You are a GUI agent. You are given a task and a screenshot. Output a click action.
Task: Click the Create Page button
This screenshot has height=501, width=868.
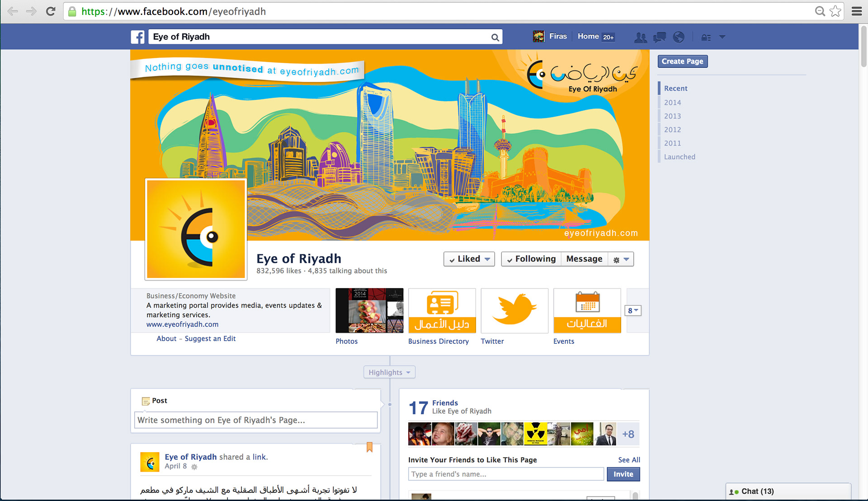point(682,61)
